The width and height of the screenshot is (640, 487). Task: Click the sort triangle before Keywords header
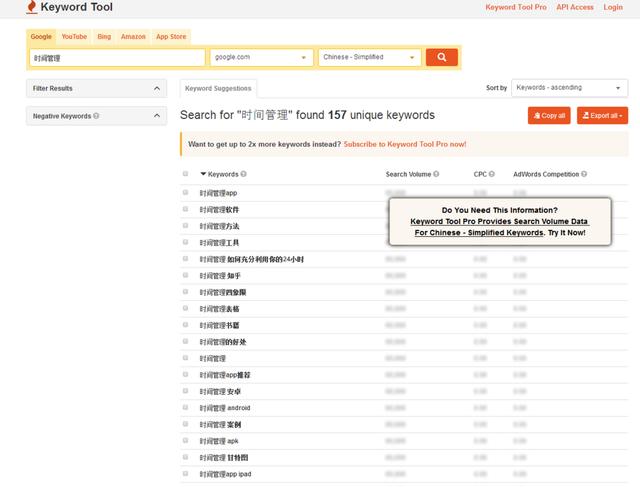pyautogui.click(x=203, y=174)
